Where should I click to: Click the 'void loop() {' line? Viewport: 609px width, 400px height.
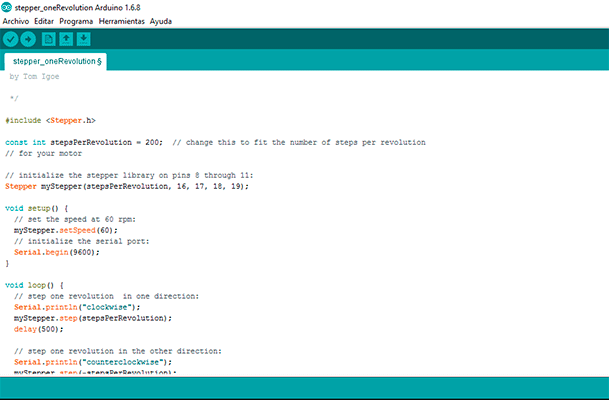[34, 285]
